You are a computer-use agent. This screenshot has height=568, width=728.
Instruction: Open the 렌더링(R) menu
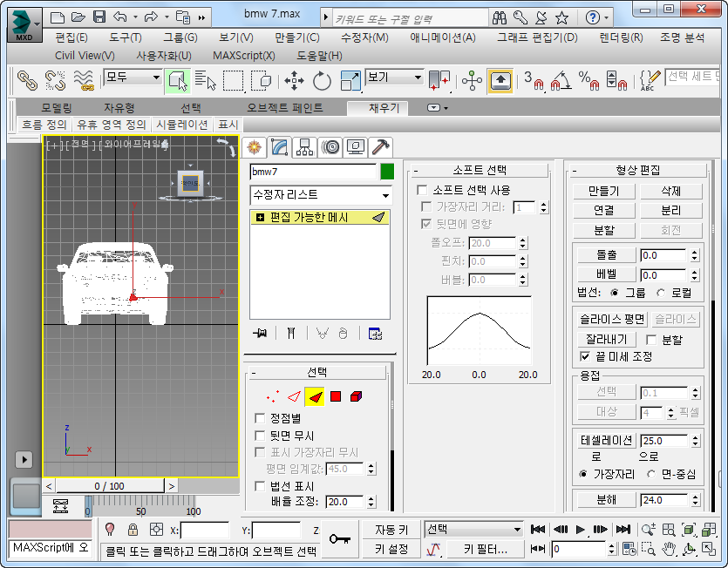point(621,37)
